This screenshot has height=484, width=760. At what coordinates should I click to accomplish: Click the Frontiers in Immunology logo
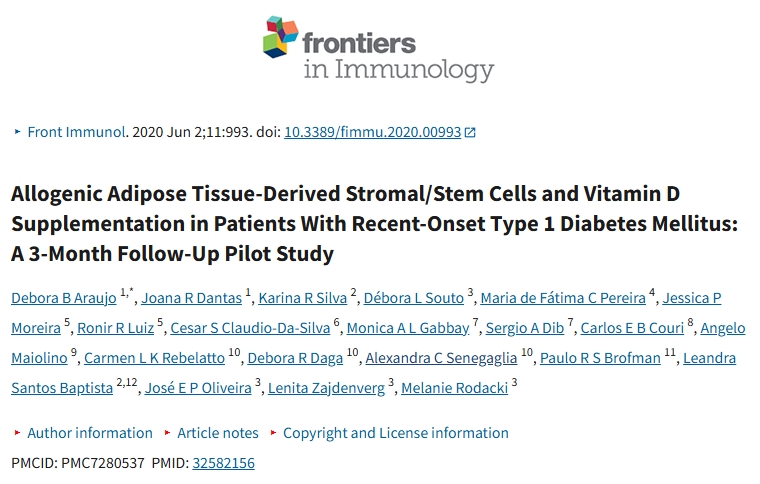point(379,49)
